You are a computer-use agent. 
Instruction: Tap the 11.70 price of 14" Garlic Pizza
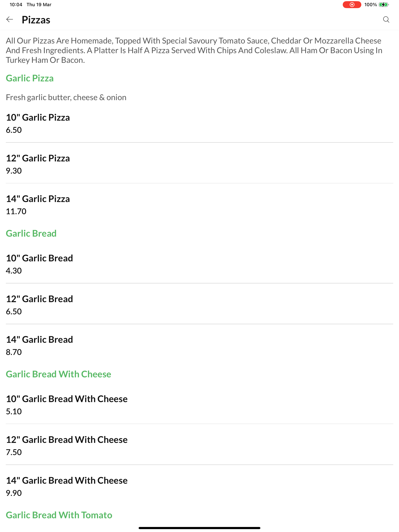point(16,211)
